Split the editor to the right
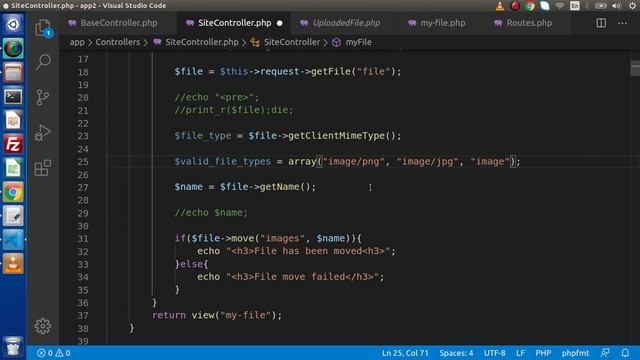The width and height of the screenshot is (640, 360). pos(601,23)
